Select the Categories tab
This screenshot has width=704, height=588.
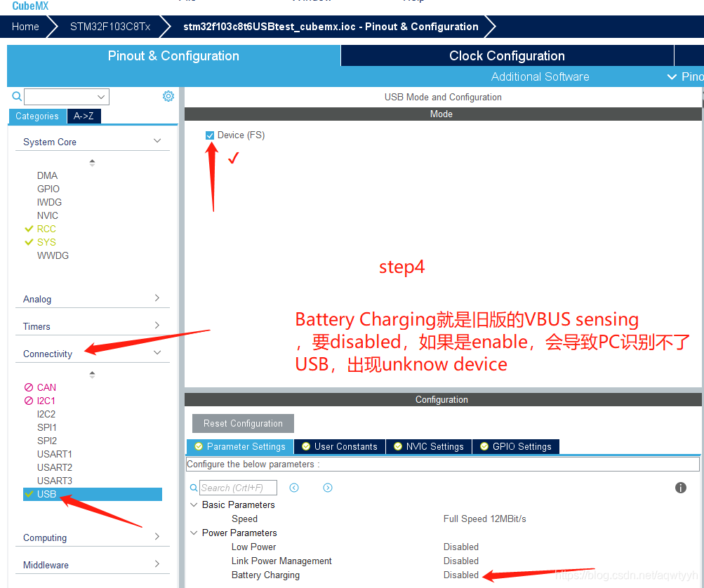tap(37, 116)
